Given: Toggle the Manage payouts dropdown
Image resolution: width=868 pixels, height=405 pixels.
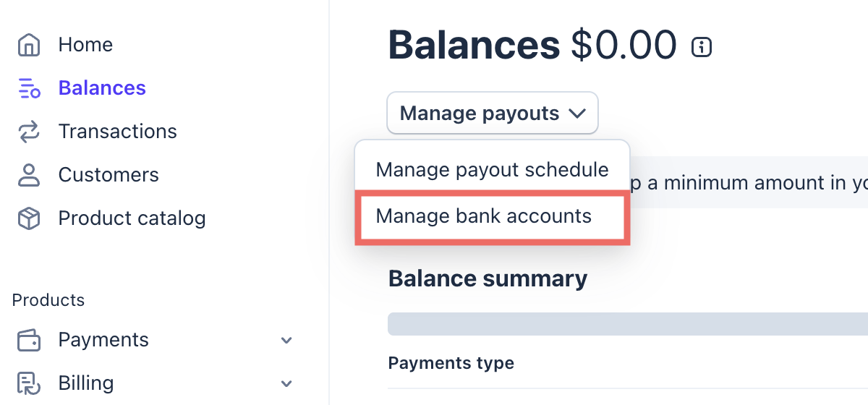Looking at the screenshot, I should click(x=492, y=114).
